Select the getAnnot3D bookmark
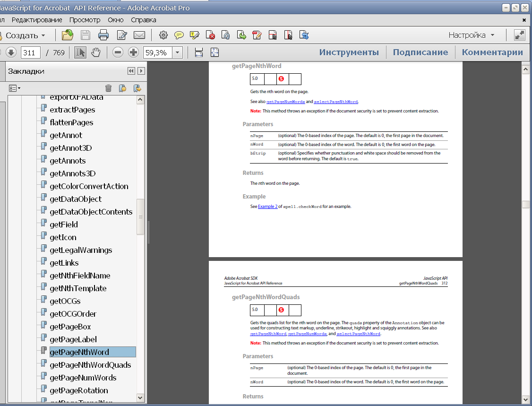The height and width of the screenshot is (406, 532). coord(70,148)
